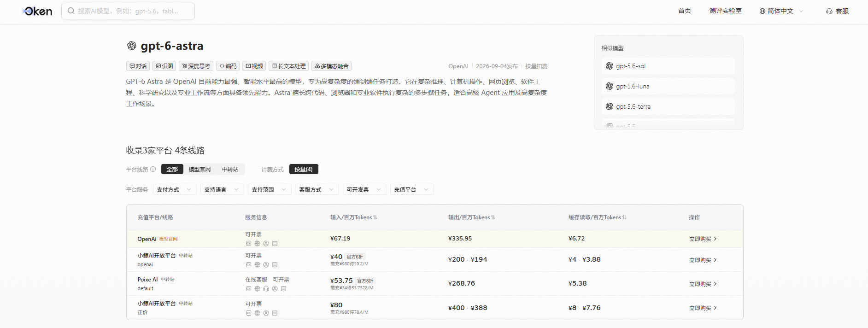Click the invoice icon in Poixe AI row
The image size is (868, 328).
(283, 289)
